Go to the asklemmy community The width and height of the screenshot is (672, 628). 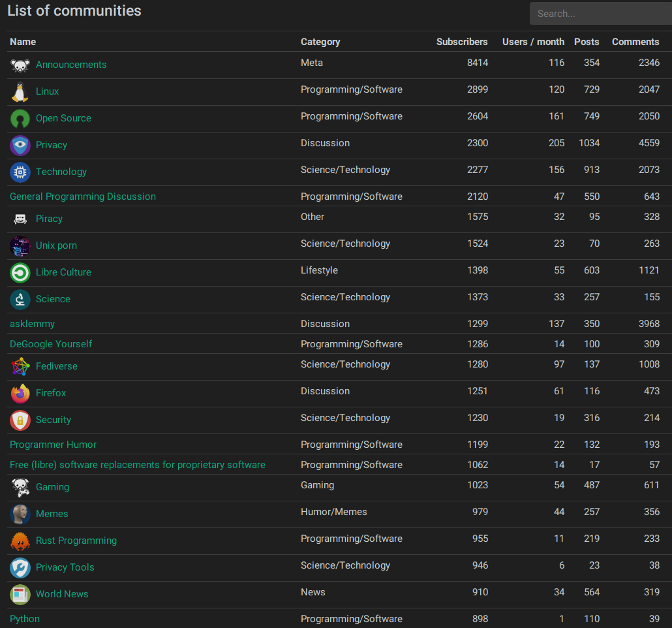pyautogui.click(x=33, y=324)
